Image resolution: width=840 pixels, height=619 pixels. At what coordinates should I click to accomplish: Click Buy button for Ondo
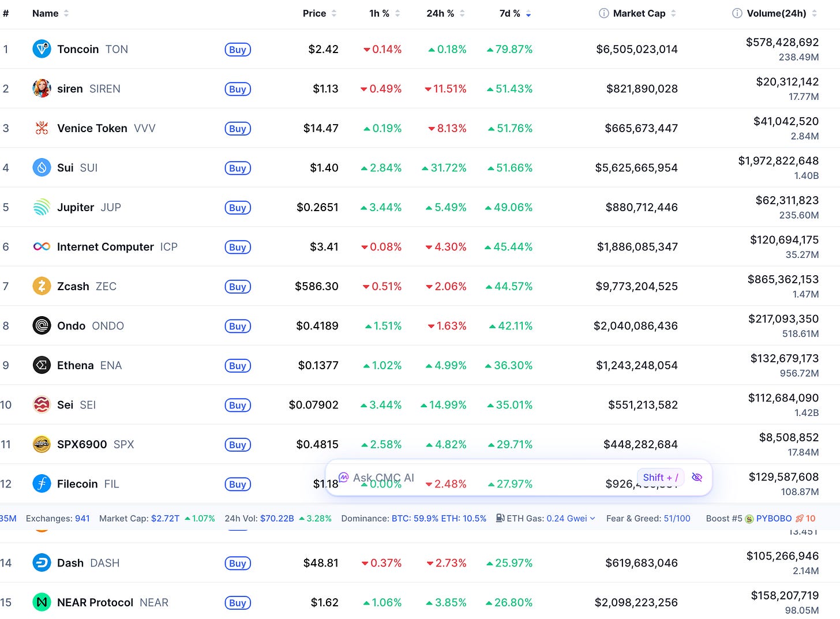[x=238, y=326]
